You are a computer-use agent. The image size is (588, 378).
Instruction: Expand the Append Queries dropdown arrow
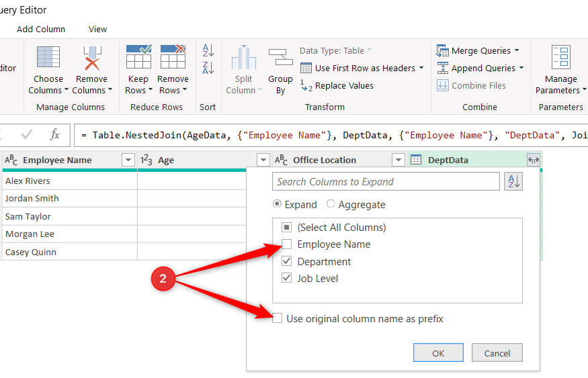521,68
